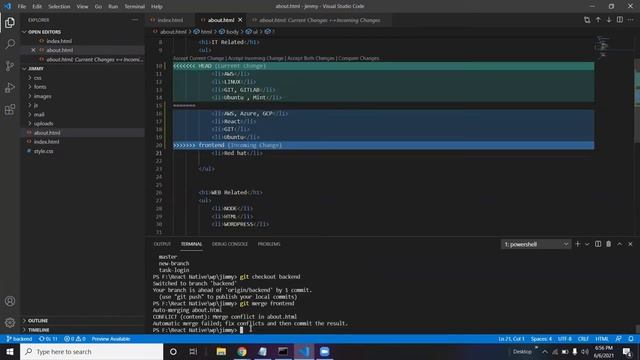Click the backend branch indicator in status bar

coord(19,339)
